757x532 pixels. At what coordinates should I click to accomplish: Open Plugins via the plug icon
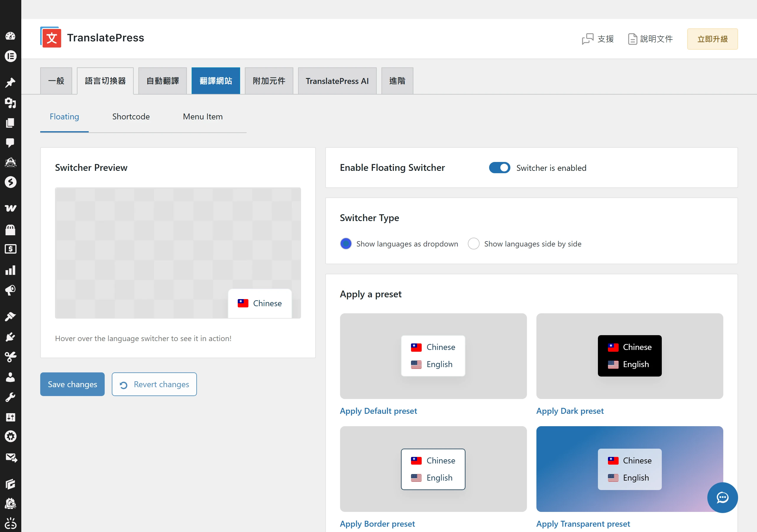point(11,337)
